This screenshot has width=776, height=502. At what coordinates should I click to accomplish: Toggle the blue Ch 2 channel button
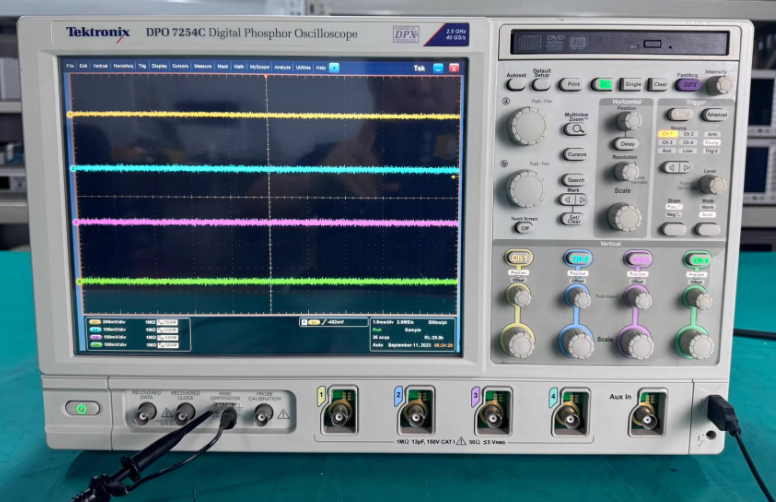[x=579, y=258]
